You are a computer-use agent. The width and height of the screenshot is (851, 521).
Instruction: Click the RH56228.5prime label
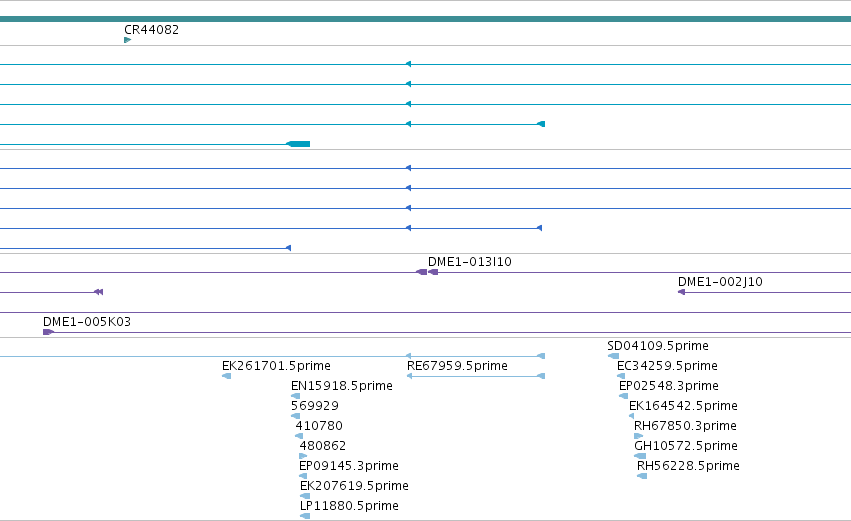pyautogui.click(x=688, y=466)
